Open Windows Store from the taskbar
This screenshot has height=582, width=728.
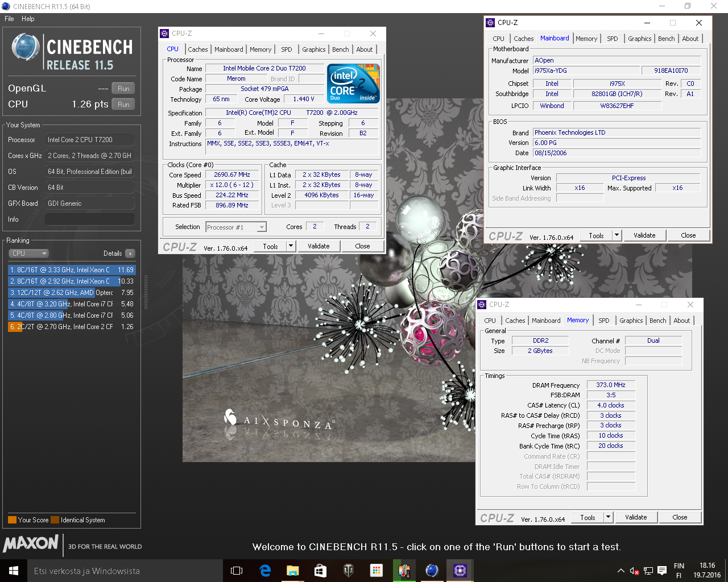tap(320, 571)
